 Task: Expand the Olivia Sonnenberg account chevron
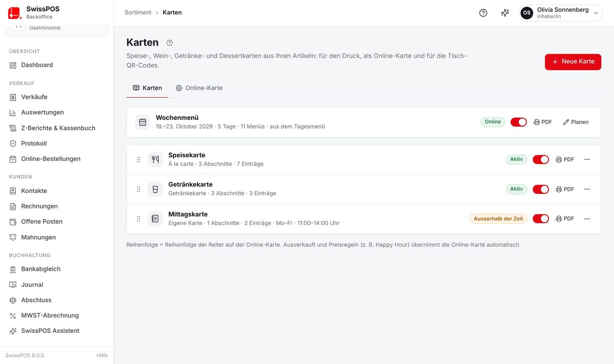(596, 13)
